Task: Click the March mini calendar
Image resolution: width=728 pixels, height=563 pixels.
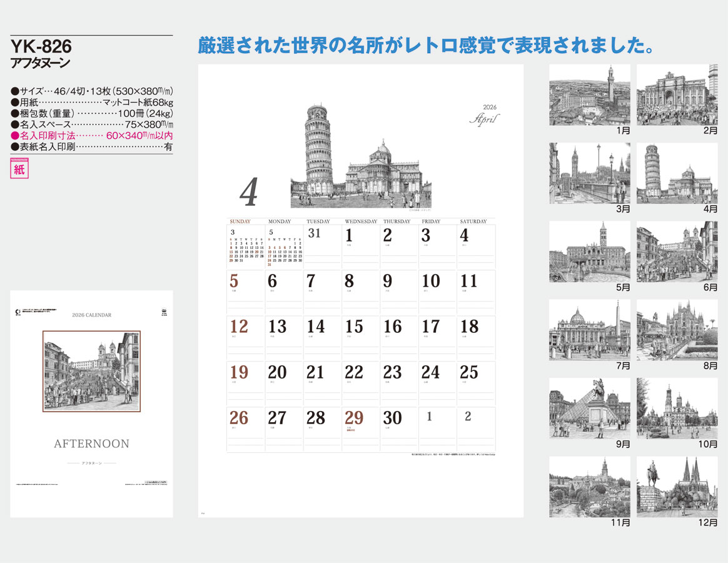Action: 246,247
